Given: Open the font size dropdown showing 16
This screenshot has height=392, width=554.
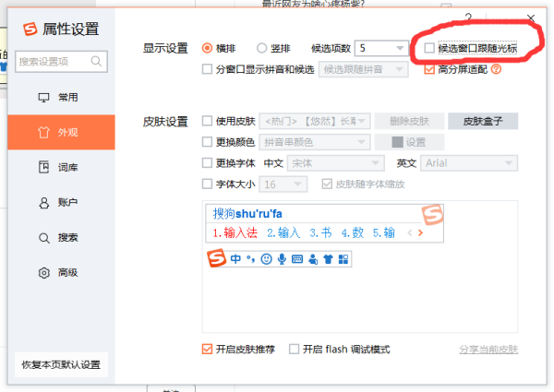Looking at the screenshot, I should tap(283, 184).
